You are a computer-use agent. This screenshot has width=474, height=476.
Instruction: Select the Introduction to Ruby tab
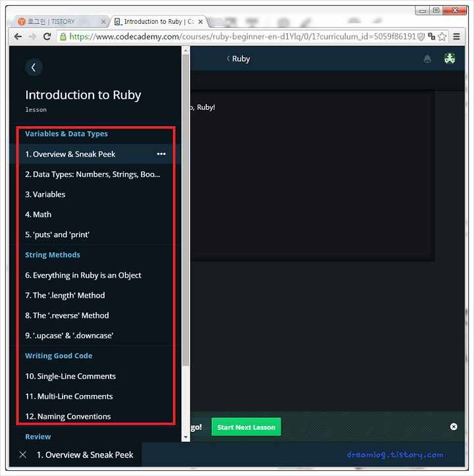click(x=159, y=22)
